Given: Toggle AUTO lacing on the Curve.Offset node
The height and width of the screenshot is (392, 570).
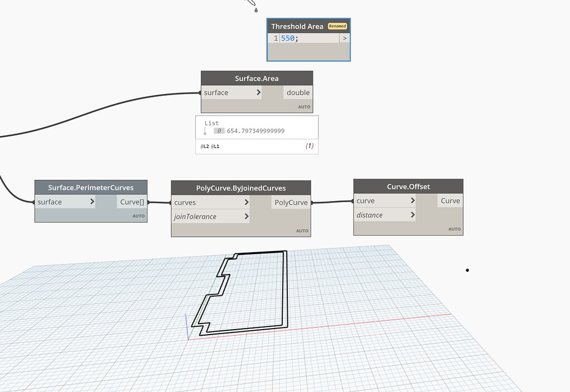Looking at the screenshot, I should (454, 229).
